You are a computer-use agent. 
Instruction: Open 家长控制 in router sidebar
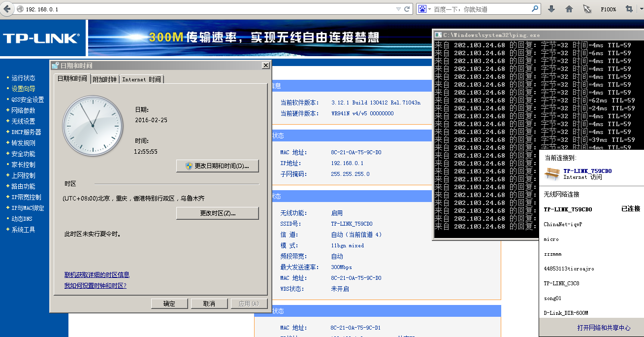pos(24,165)
